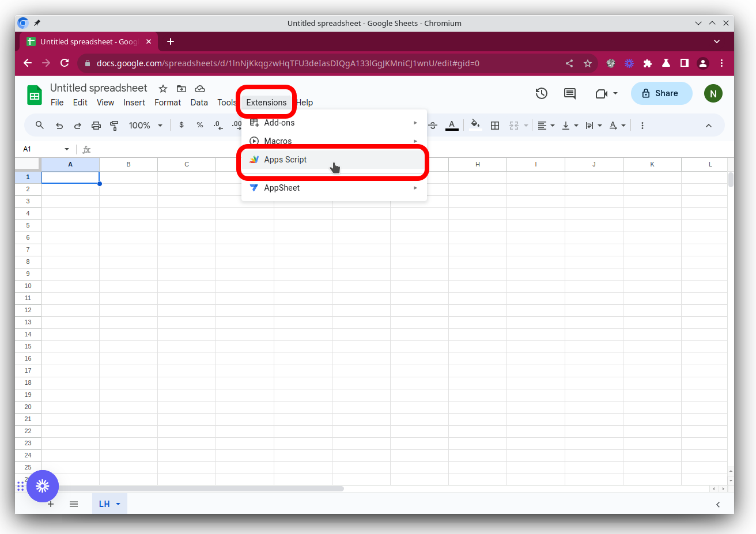This screenshot has height=534, width=756.
Task: Open text wrapping dropdown
Action: coord(594,126)
